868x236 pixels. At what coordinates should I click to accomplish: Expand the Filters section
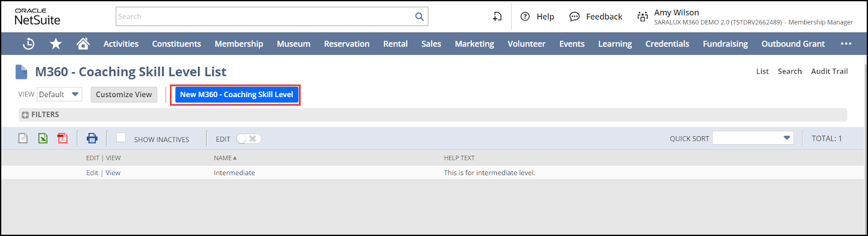tap(25, 115)
